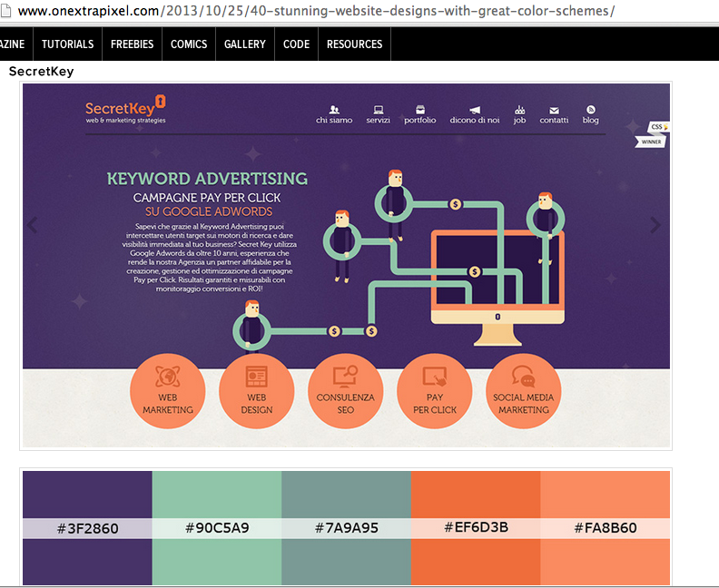
Task: Go to the Comics section
Action: 189,44
